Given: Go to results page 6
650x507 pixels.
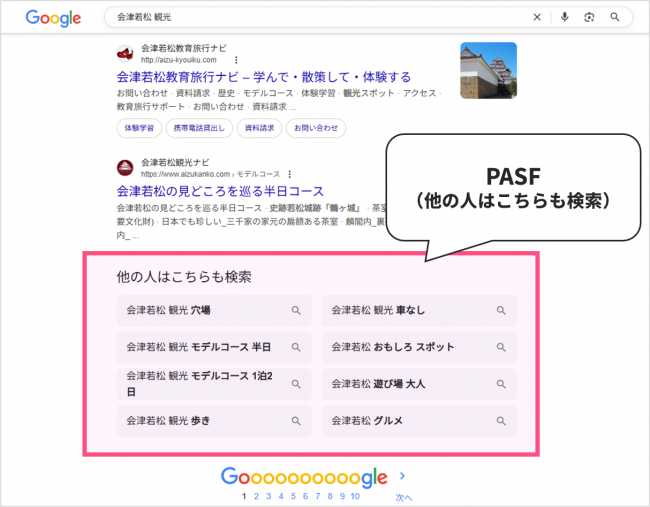Looking at the screenshot, I should point(306,496).
